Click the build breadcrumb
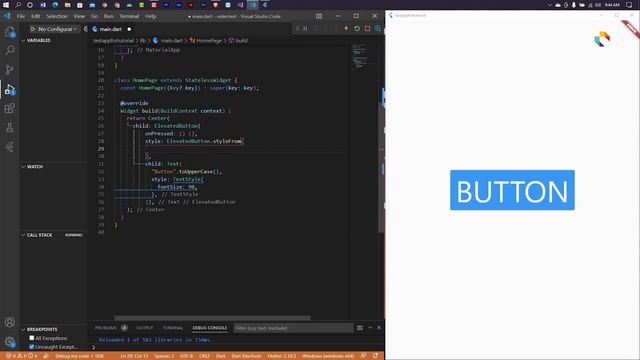This screenshot has height=360, width=640. 241,40
